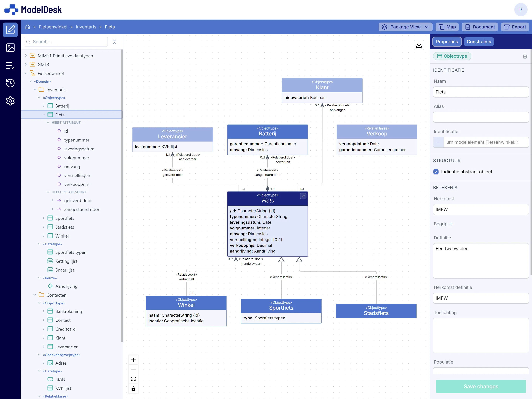This screenshot has height=399, width=532.
Task: Open the history icon in left sidebar
Action: (x=10, y=83)
